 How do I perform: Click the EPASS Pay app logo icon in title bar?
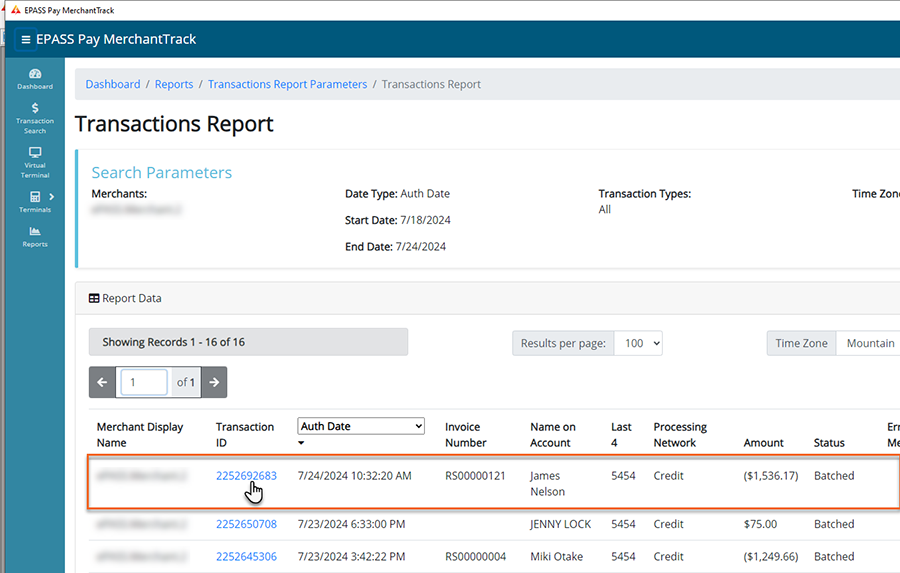[15, 10]
